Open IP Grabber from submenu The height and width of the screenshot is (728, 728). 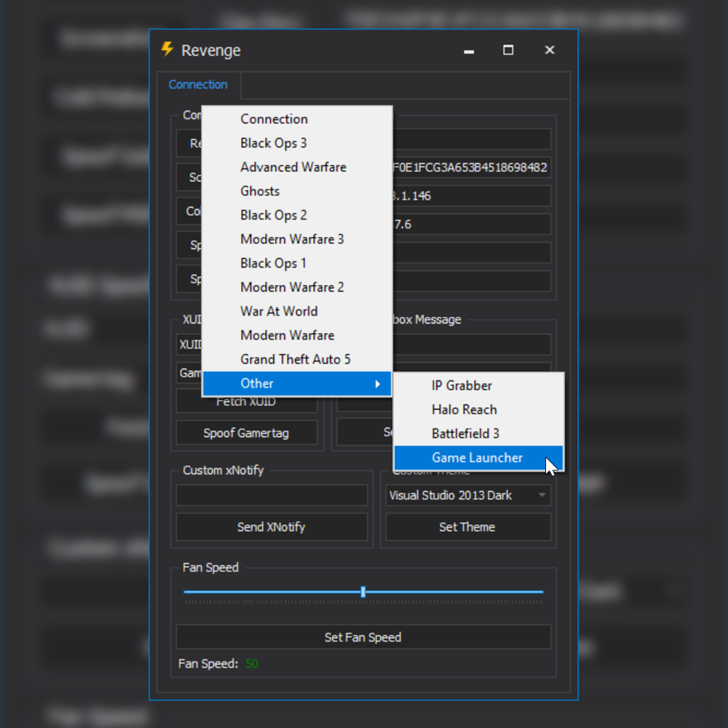click(x=462, y=386)
